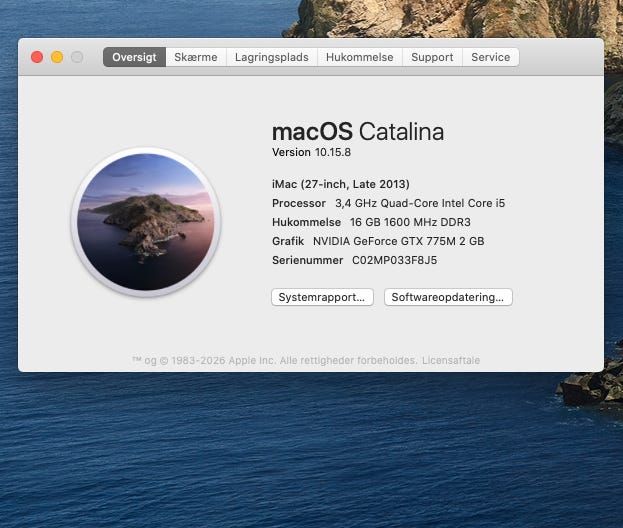Select the Version 10.15.8 text
The width and height of the screenshot is (623, 528).
click(312, 152)
